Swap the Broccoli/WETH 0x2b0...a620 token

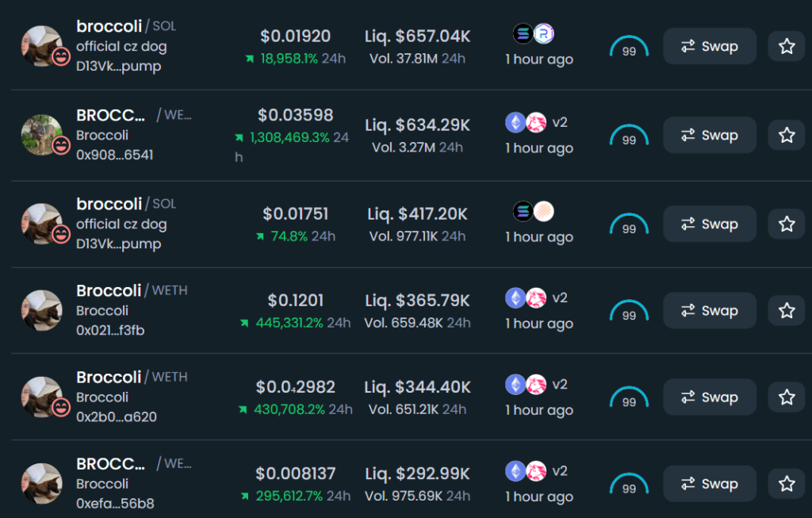tap(710, 397)
